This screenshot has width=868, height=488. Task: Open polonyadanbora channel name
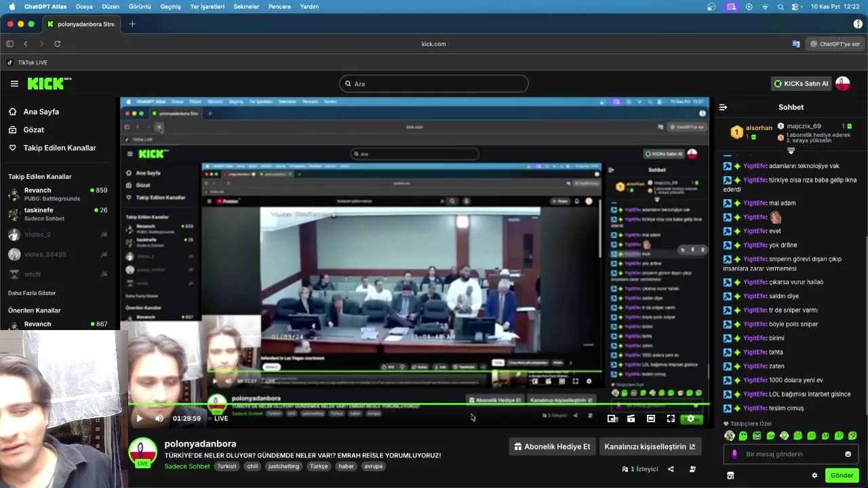click(x=200, y=444)
